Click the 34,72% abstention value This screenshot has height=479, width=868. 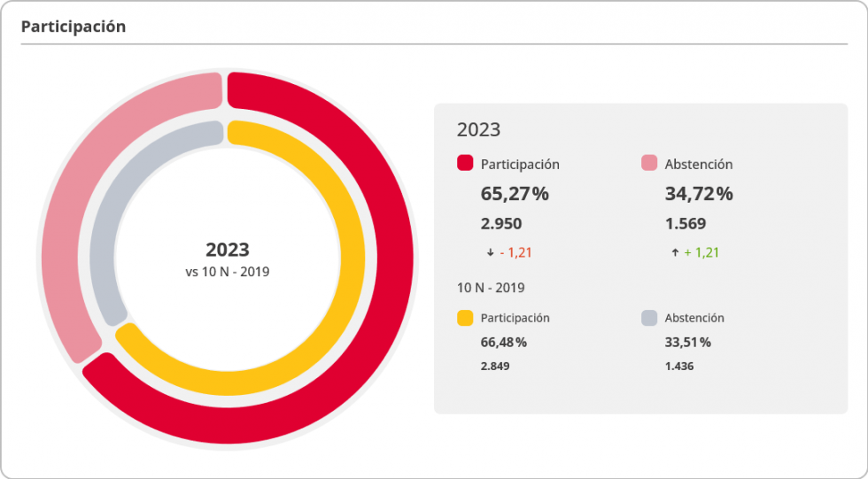pos(699,194)
